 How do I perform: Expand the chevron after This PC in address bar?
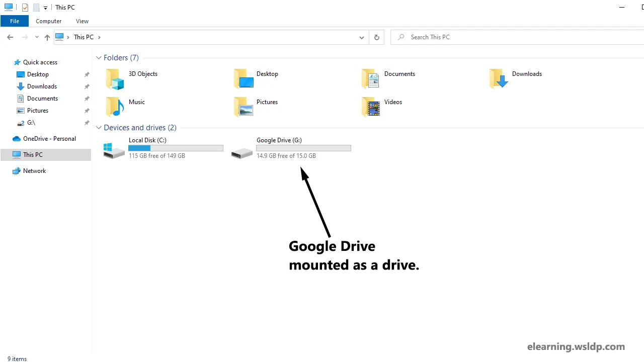click(99, 37)
